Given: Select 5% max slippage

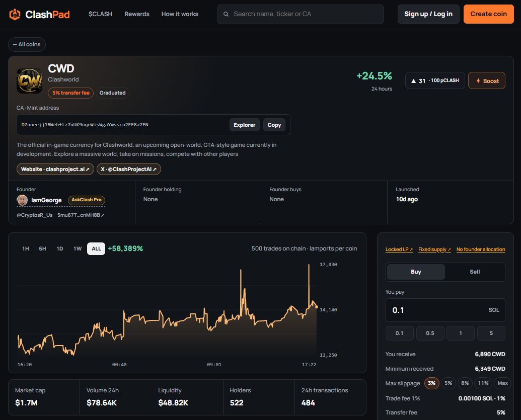Looking at the screenshot, I should pyautogui.click(x=448, y=383).
